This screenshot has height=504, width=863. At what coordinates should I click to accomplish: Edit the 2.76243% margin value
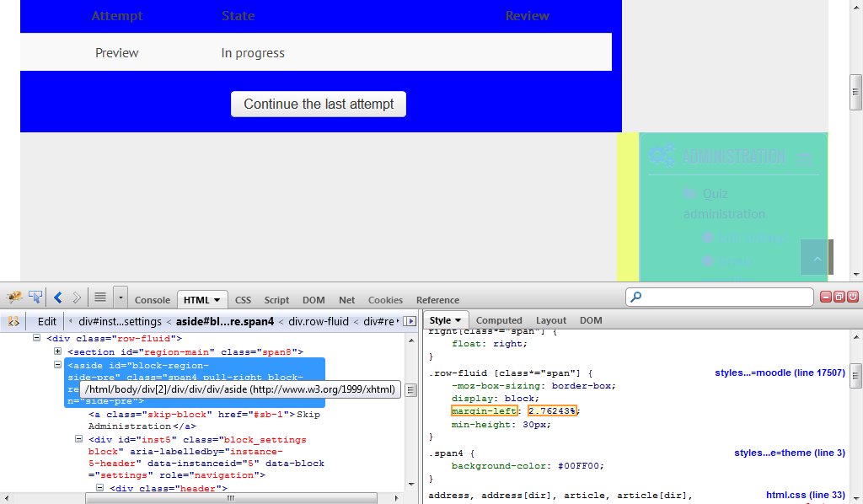click(552, 411)
